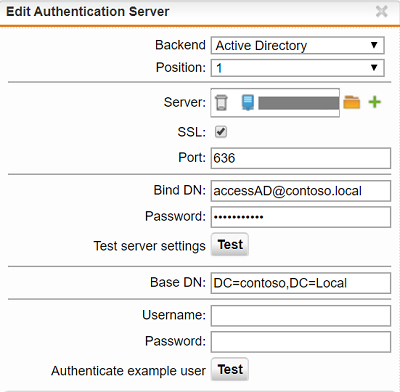The width and height of the screenshot is (400, 392).
Task: Click the "SSL:" label text
Action: click(192, 132)
